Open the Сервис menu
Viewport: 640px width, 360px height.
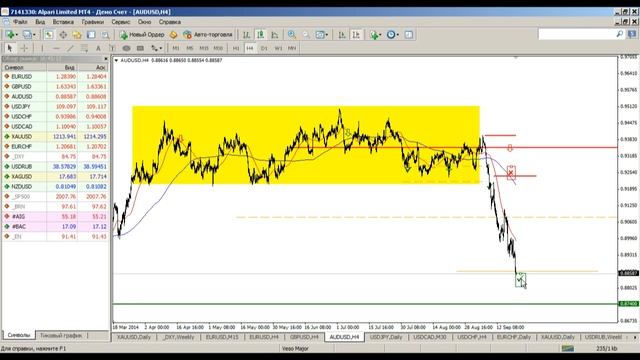(121, 22)
